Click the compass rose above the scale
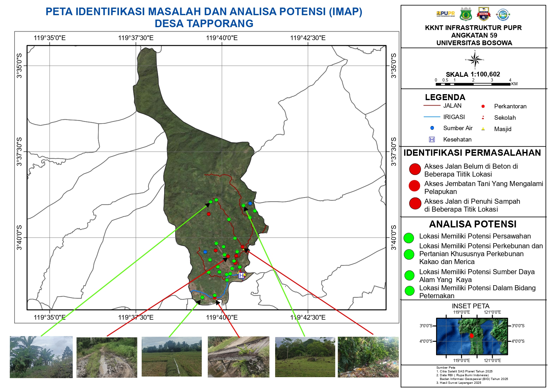Viewport: 555px width, 392px height. [x=475, y=59]
